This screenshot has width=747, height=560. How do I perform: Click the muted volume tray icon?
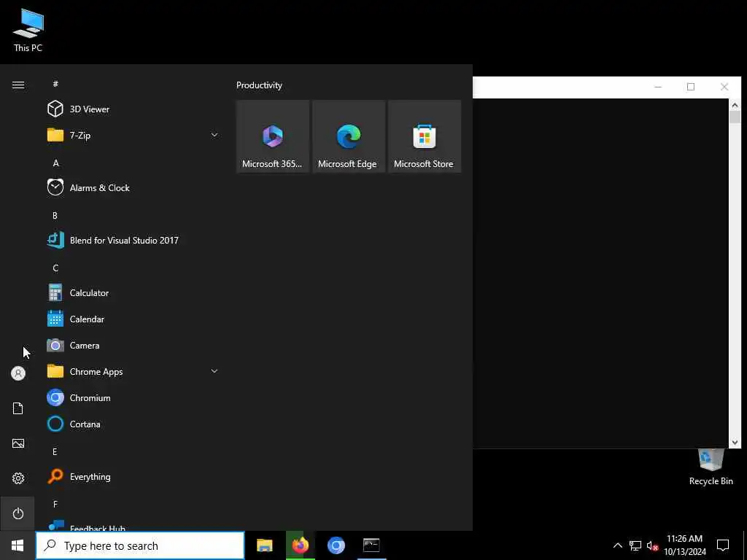click(x=652, y=545)
